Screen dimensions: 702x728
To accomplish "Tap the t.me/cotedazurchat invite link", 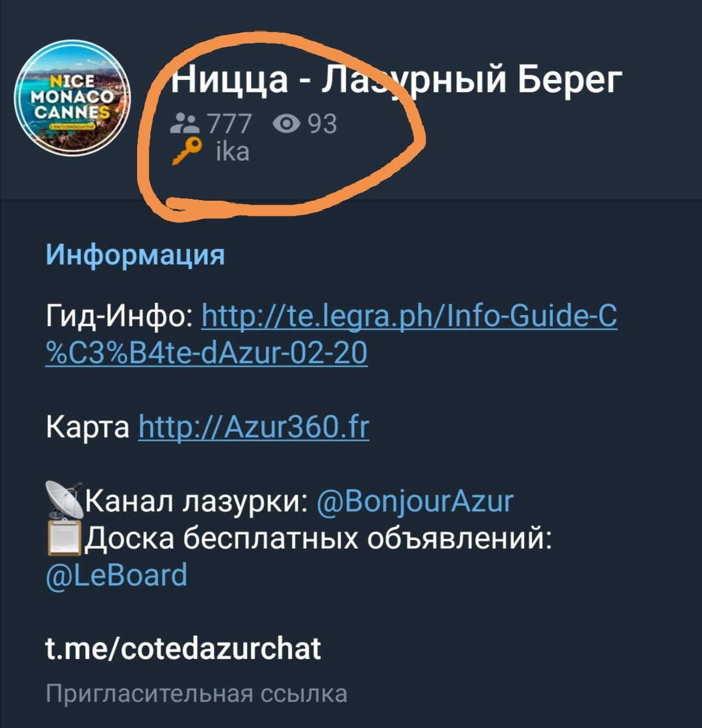I will [183, 649].
